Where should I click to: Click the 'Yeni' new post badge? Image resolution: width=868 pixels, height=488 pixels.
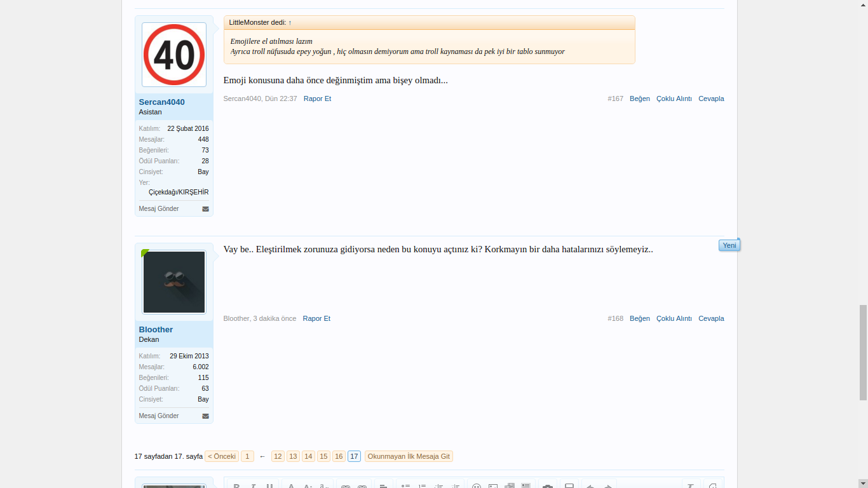click(729, 245)
